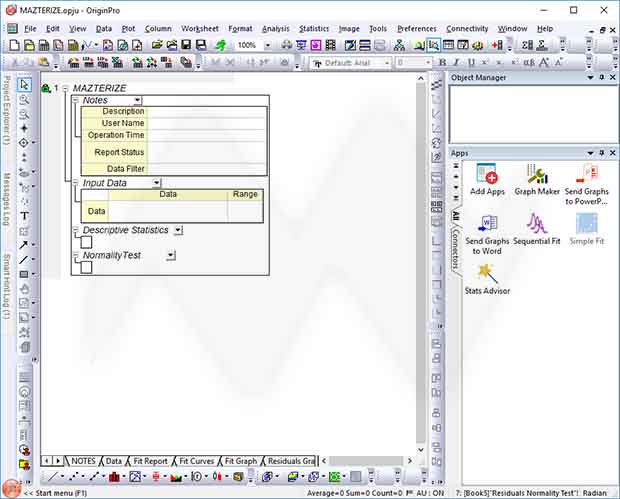Open the Default: Arial font dropdown
The height and width of the screenshot is (499, 620).
(x=386, y=62)
